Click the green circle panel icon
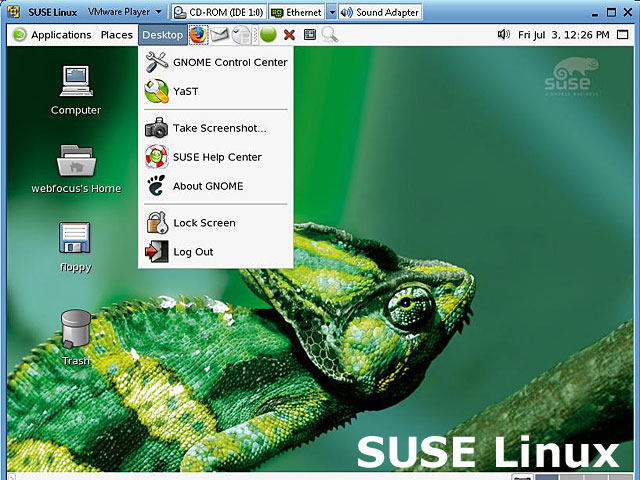Screen dimensions: 640x480 (267, 35)
